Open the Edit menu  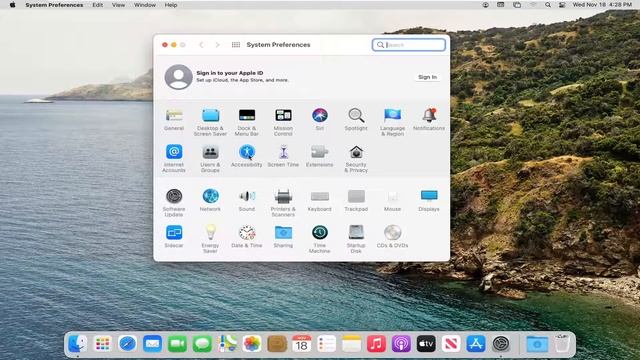tap(98, 5)
